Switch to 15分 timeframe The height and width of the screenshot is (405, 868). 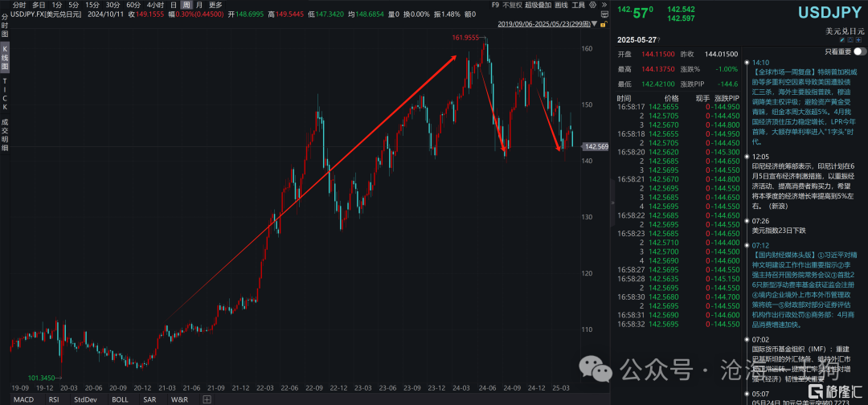(92, 5)
